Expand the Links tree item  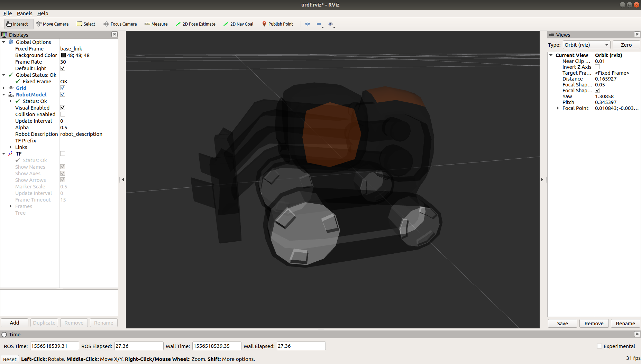click(10, 147)
